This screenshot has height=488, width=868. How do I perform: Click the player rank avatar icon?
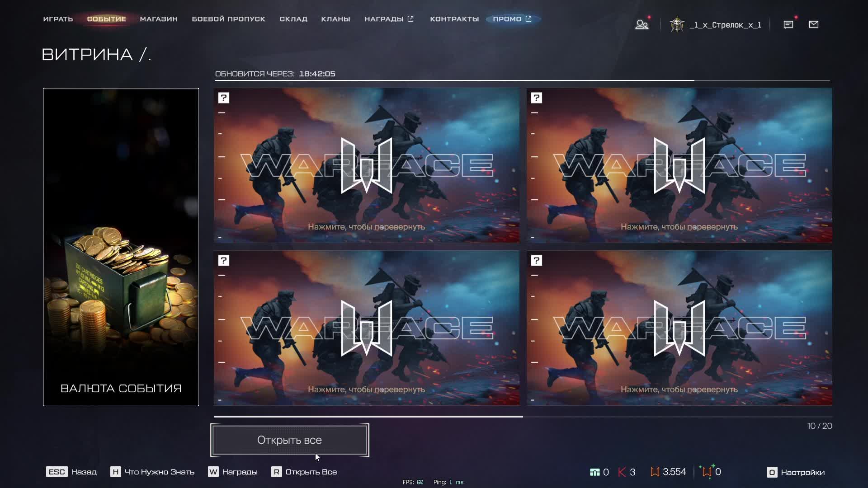[x=677, y=24]
